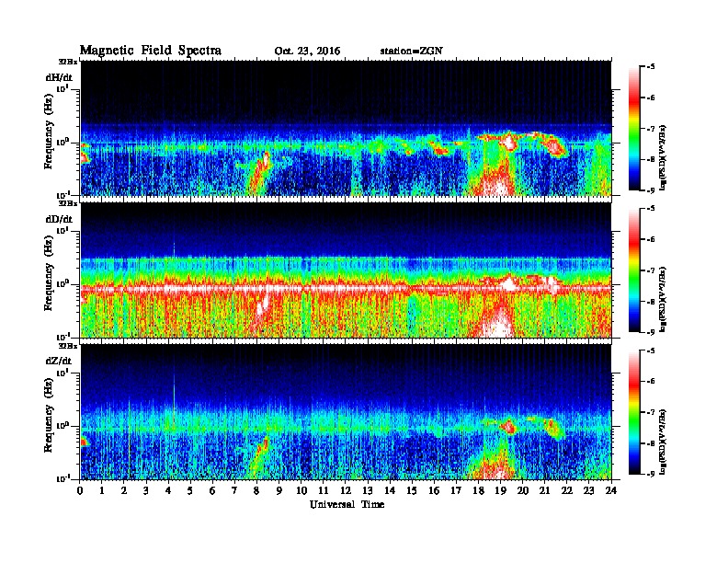Click the "-9" tick of dH/dt color bar
The width and height of the screenshot is (728, 563).
coord(651,190)
